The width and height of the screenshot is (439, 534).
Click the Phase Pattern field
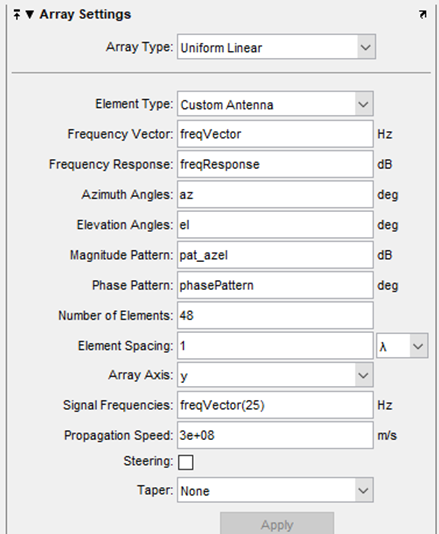pyautogui.click(x=275, y=285)
